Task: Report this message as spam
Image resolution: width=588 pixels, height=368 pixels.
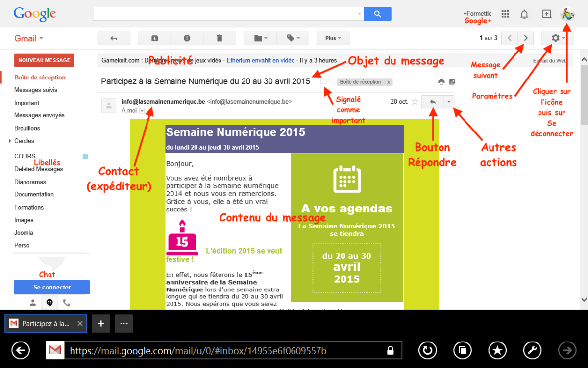Action: pos(187,38)
